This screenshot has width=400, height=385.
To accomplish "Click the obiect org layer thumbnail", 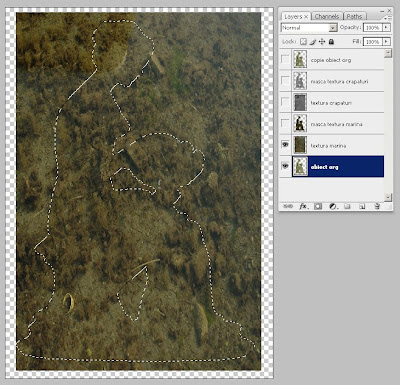I will (300, 166).
